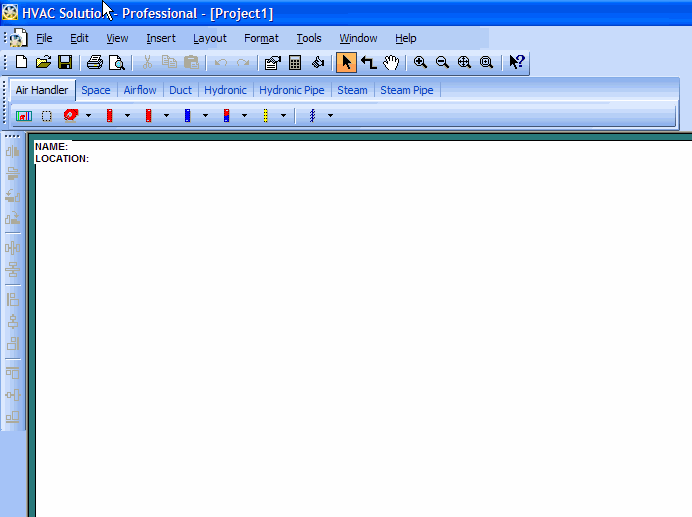Open a file with folder icon
Image resolution: width=692 pixels, height=517 pixels.
pos(43,62)
